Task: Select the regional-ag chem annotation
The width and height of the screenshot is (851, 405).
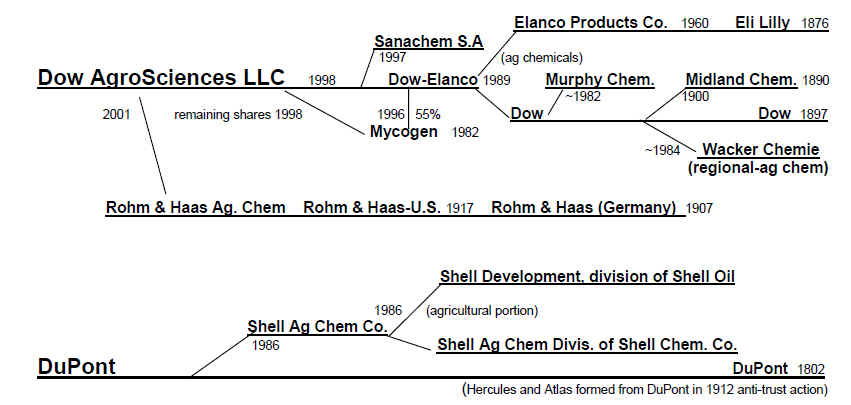Action: (758, 168)
